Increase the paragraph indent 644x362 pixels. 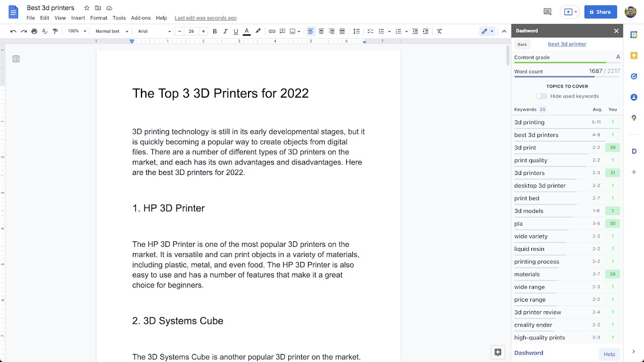coord(426,31)
